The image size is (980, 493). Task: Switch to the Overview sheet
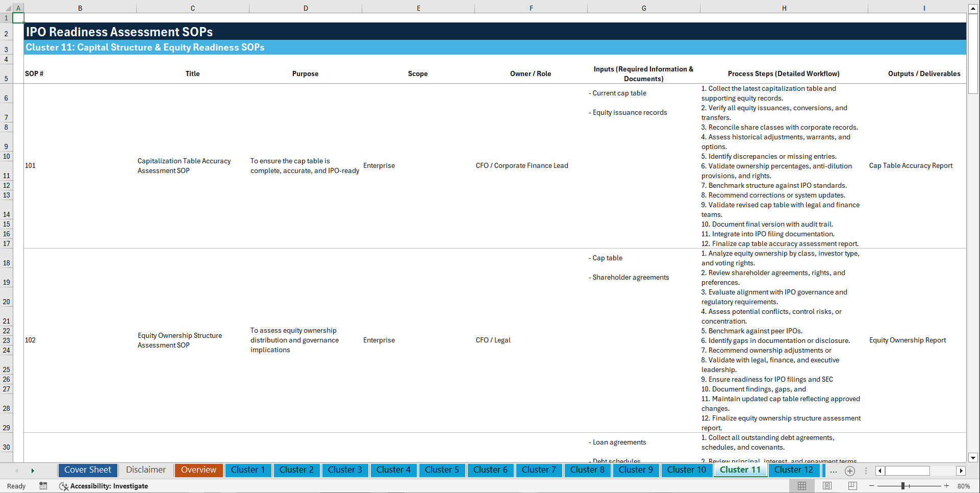[198, 470]
